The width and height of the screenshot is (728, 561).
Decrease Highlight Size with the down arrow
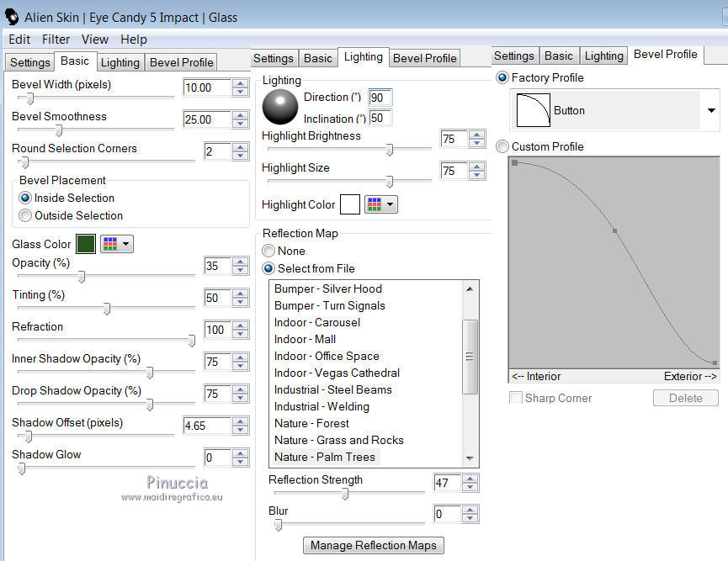point(477,175)
